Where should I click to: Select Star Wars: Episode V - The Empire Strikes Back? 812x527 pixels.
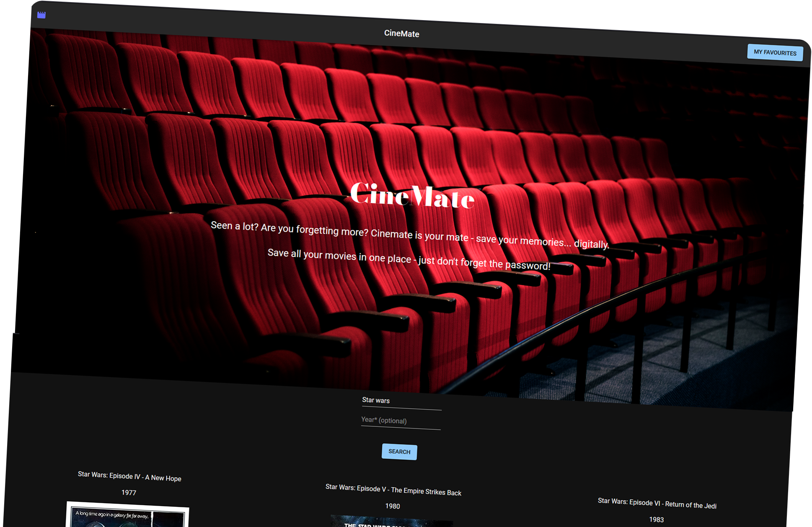click(393, 490)
